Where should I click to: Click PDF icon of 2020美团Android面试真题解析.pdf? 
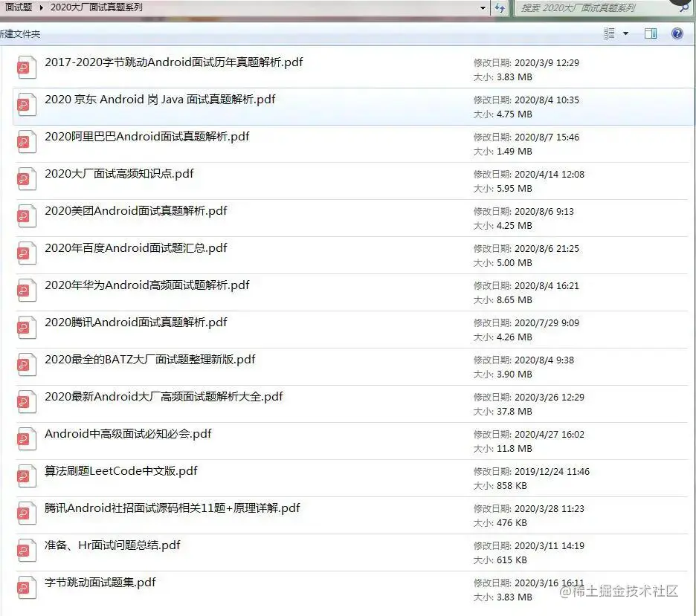(x=26, y=216)
